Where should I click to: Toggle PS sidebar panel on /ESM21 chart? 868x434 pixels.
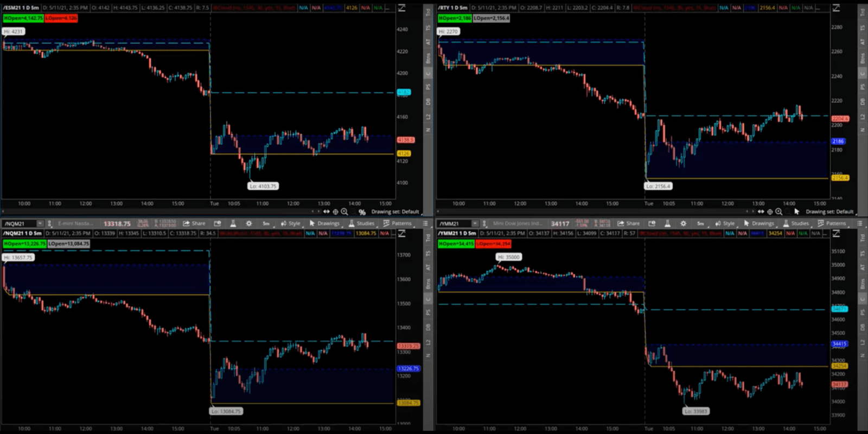tap(428, 87)
